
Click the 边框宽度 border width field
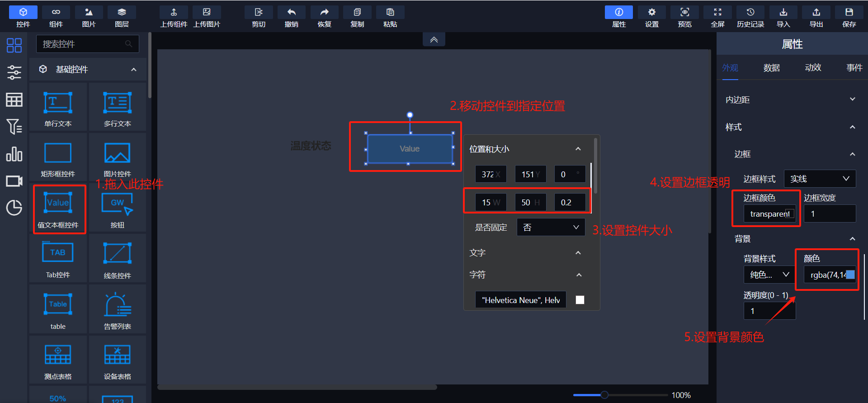tap(830, 213)
